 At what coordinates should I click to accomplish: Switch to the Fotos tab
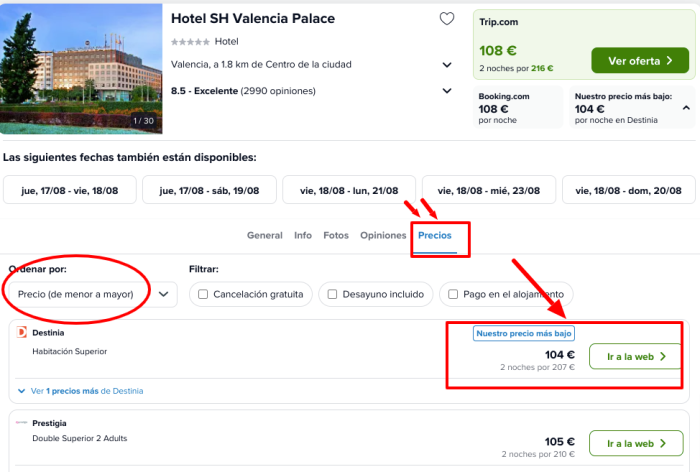click(x=336, y=235)
